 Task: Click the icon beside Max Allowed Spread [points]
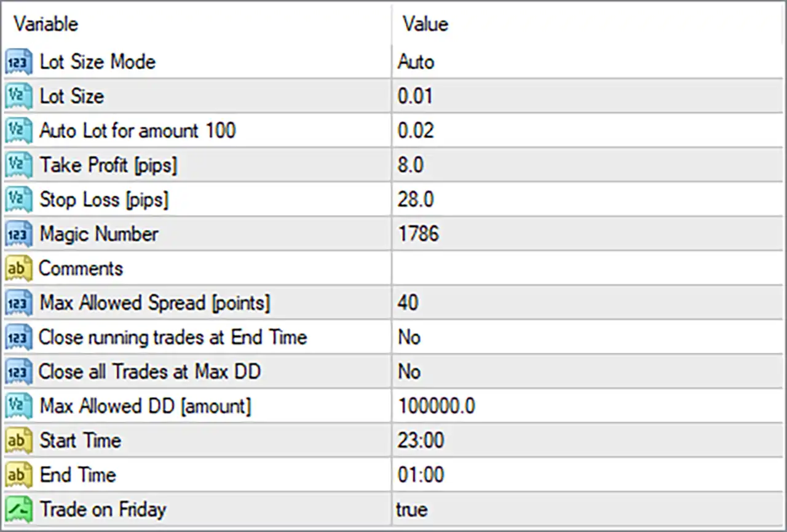click(18, 303)
